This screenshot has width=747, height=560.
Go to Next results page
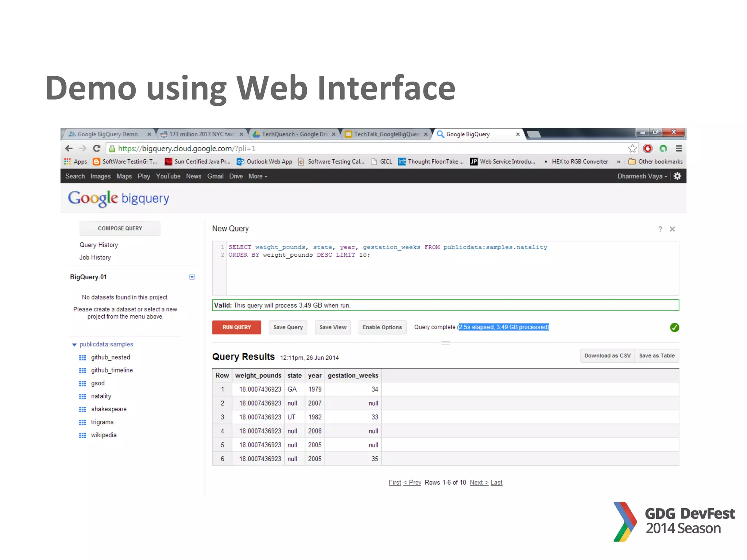479,482
